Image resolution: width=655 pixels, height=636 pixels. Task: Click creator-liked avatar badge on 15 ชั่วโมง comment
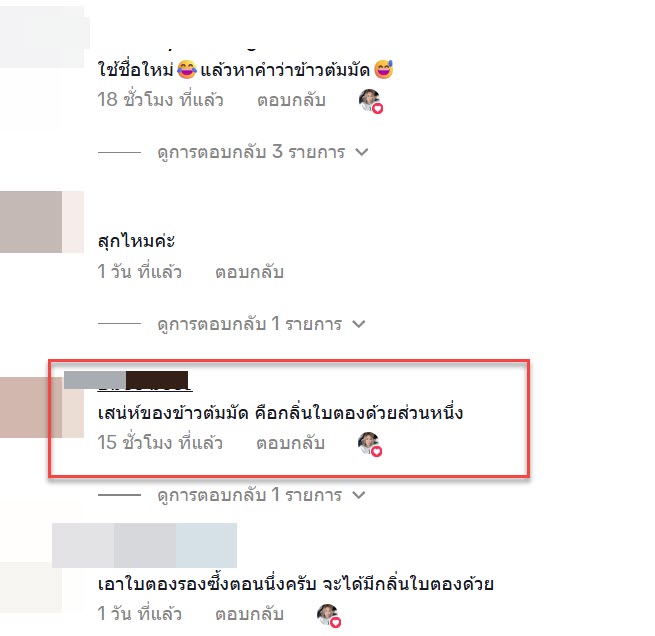click(370, 444)
